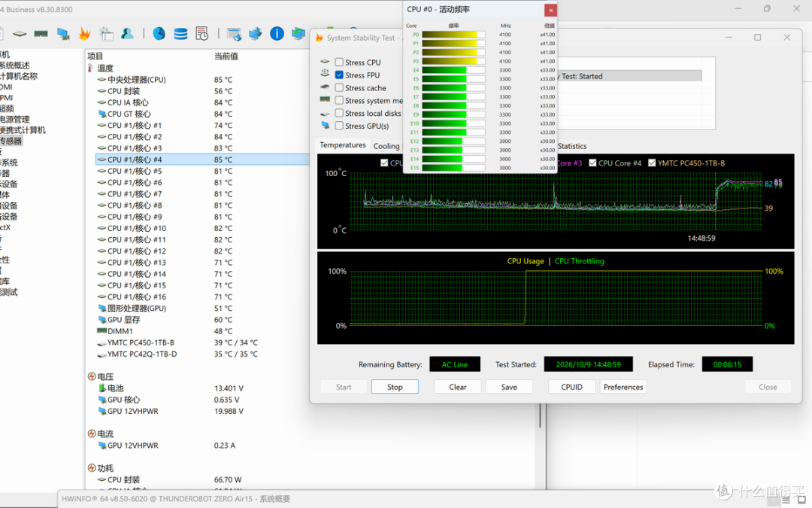Click the flame icon in System Stability Test title
Screen dimensions: 812x508
pyautogui.click(x=319, y=38)
